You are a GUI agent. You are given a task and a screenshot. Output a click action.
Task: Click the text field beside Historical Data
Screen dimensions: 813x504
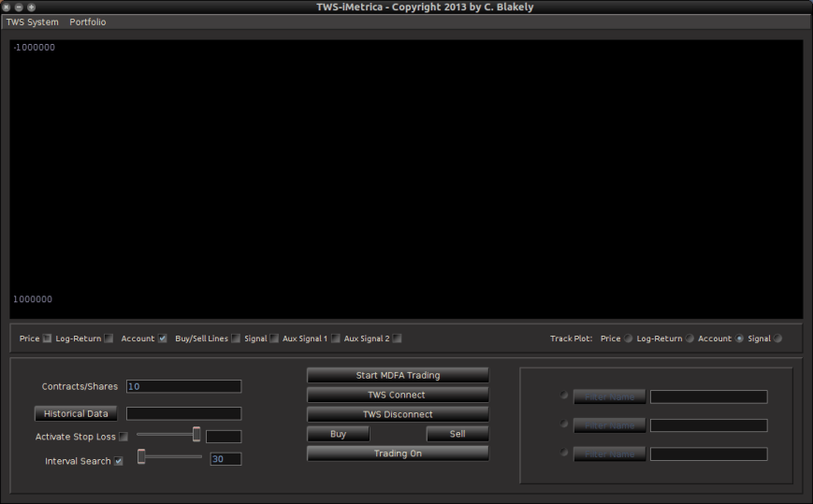183,413
